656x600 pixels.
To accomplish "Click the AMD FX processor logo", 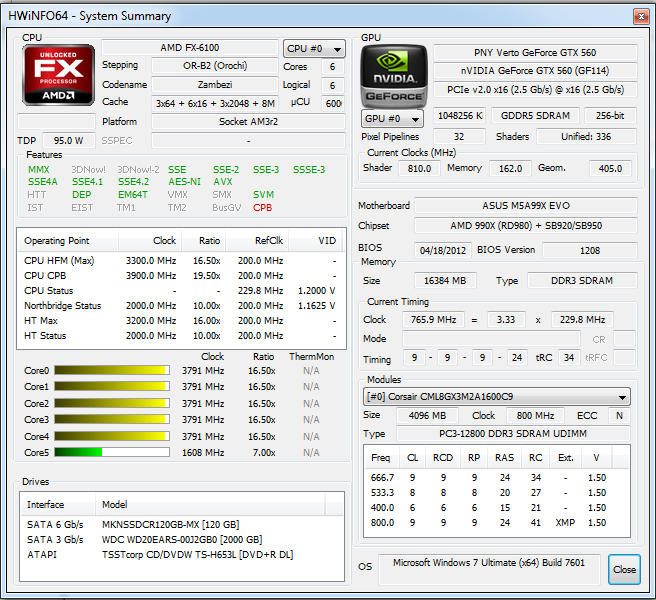I will (x=58, y=75).
